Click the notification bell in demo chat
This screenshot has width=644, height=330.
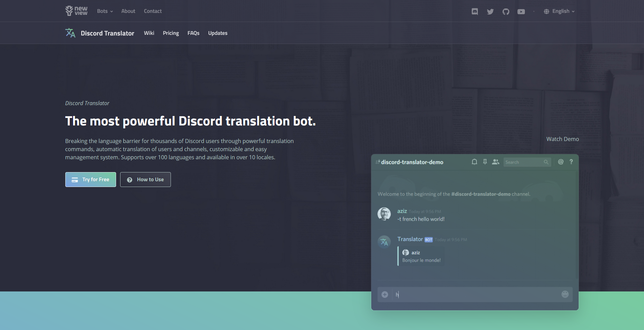474,162
